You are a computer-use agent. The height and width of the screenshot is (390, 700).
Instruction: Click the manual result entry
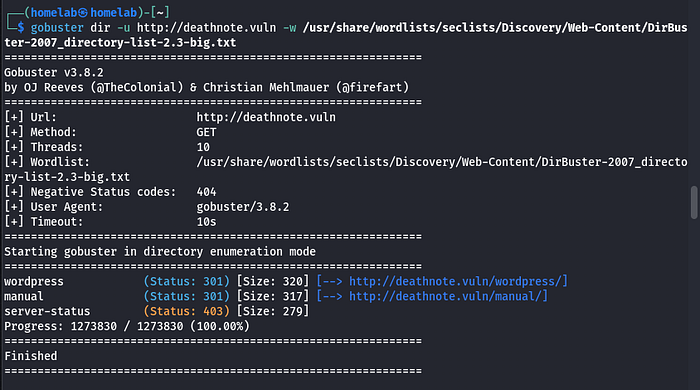[24, 297]
